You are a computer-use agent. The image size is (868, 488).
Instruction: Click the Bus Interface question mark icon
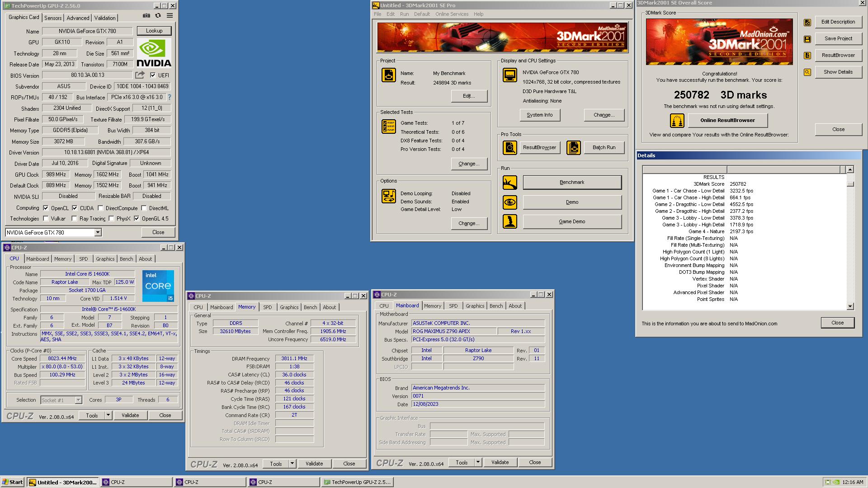(170, 97)
